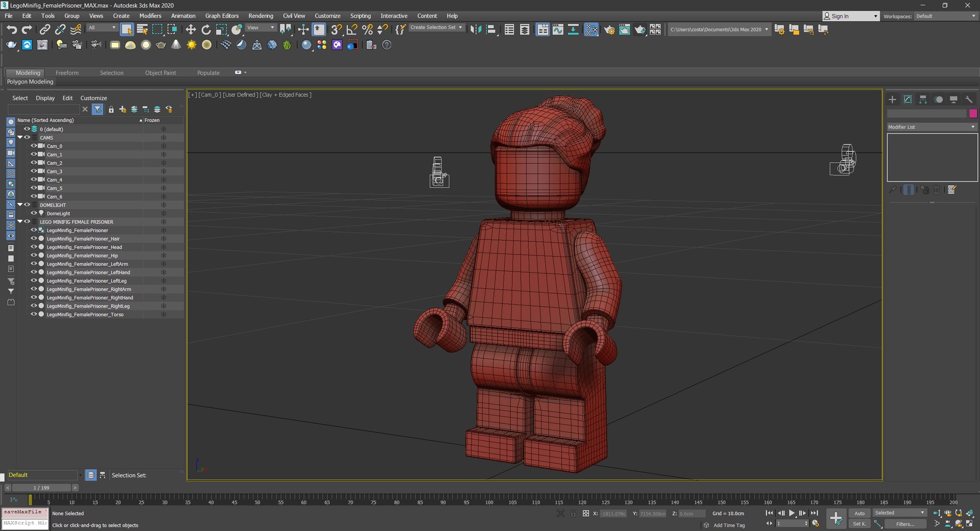The height and width of the screenshot is (531, 980).
Task: Open the selection filter 'All' dropdown
Action: click(102, 28)
